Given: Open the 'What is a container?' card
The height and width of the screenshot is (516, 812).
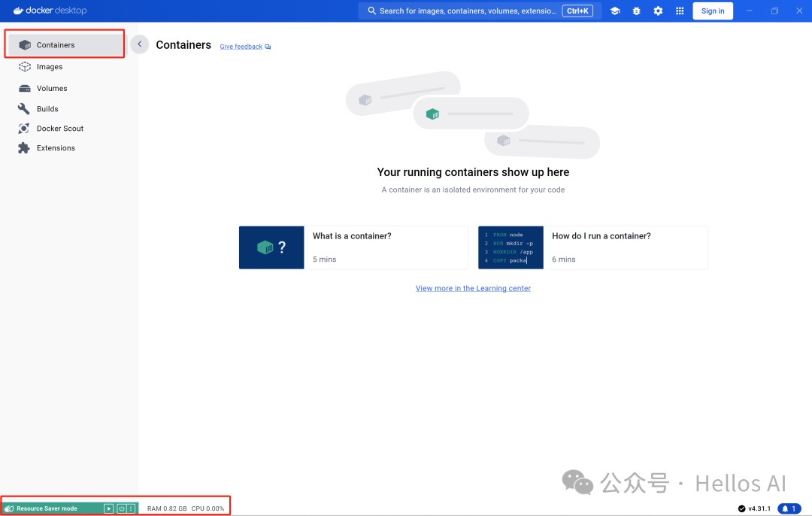Looking at the screenshot, I should [353, 247].
